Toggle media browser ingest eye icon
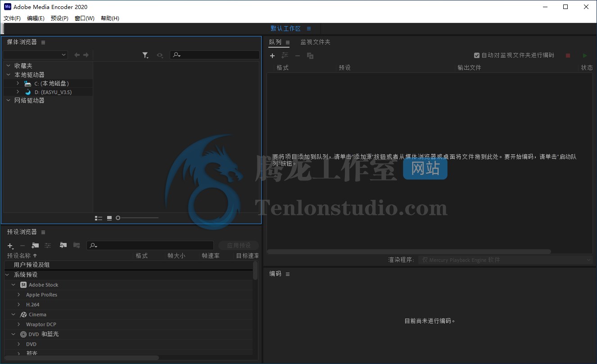The width and height of the screenshot is (597, 364). click(x=160, y=55)
